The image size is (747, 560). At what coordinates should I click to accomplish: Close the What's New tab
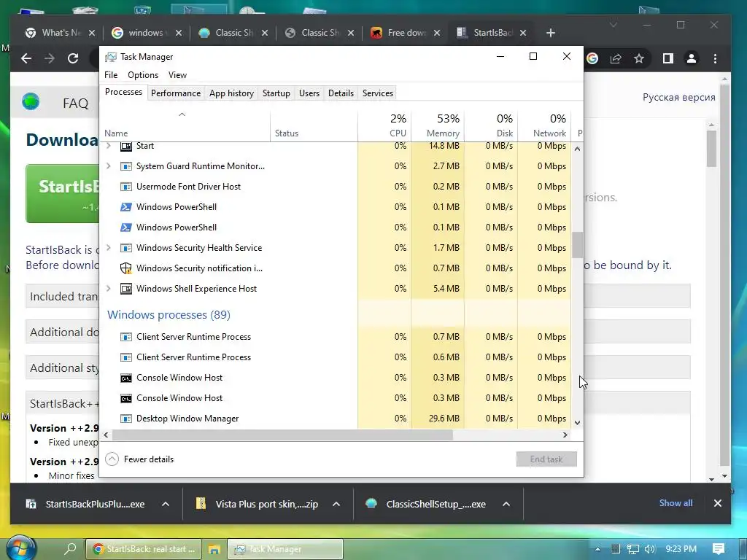pyautogui.click(x=92, y=33)
